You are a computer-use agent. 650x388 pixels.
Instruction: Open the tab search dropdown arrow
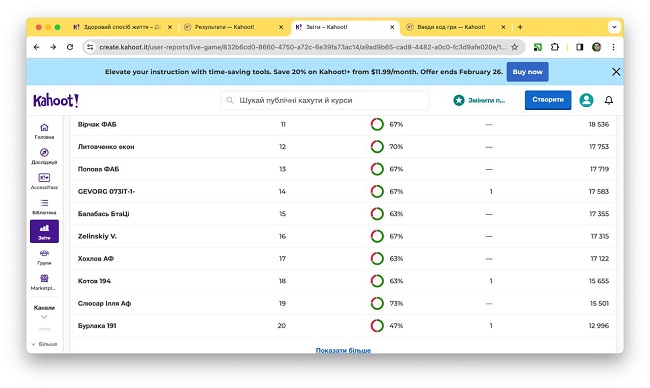click(x=614, y=27)
